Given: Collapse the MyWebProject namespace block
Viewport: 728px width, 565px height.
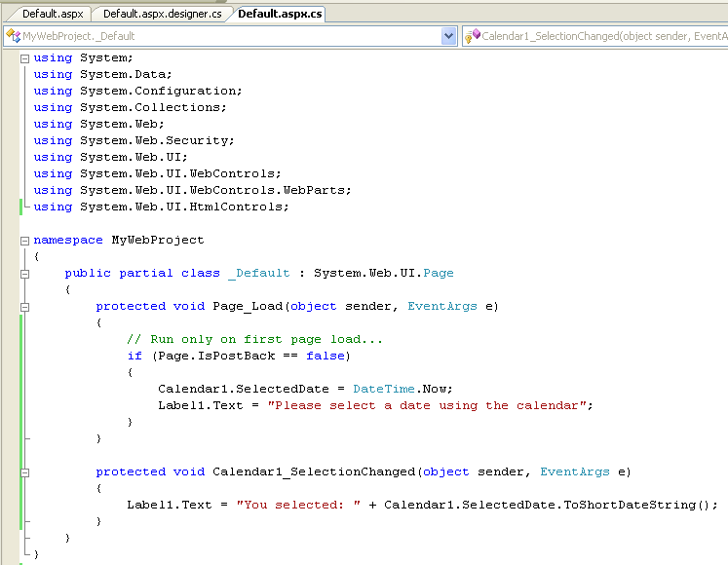Looking at the screenshot, I should coord(24,240).
